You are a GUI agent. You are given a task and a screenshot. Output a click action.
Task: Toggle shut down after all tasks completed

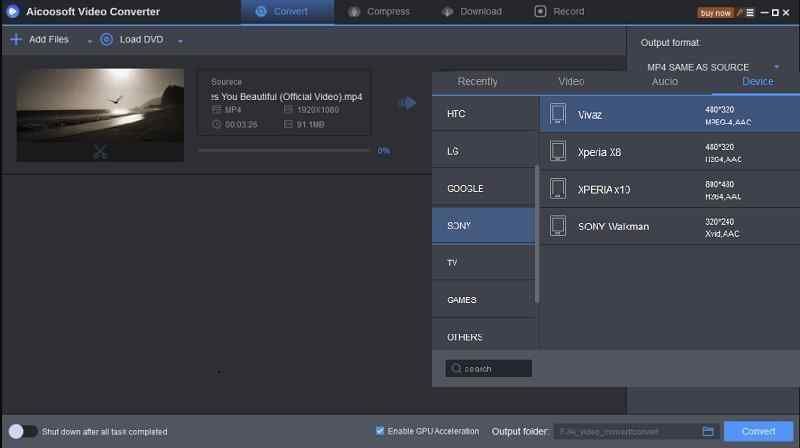pos(22,432)
